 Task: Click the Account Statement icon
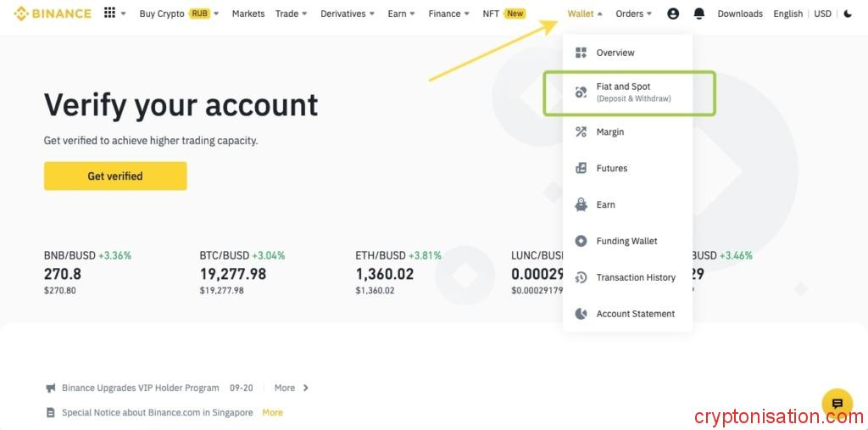[581, 314]
